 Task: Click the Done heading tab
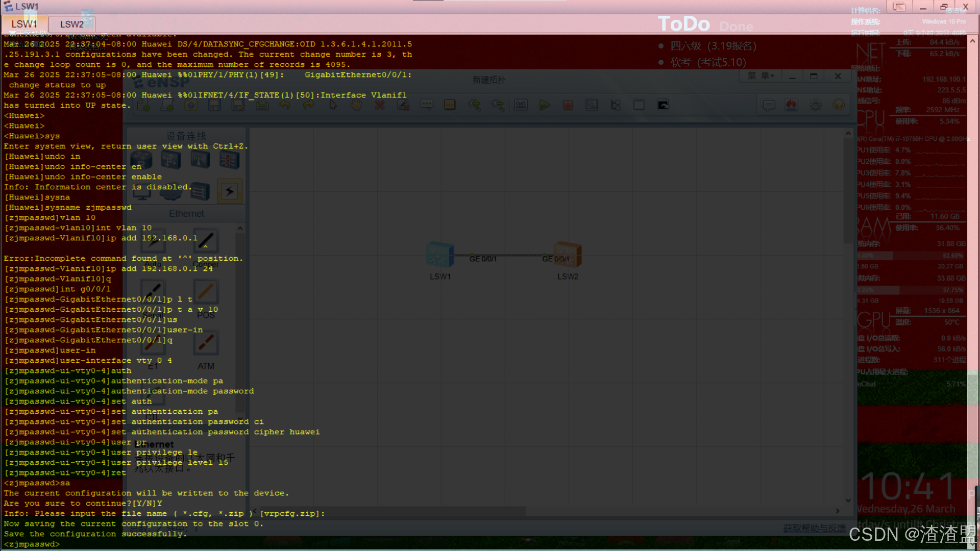point(737,27)
